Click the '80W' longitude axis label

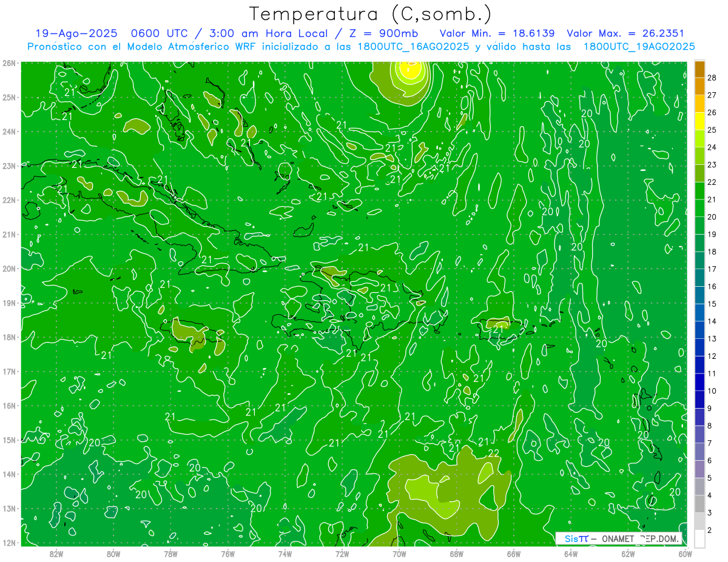pyautogui.click(x=113, y=554)
